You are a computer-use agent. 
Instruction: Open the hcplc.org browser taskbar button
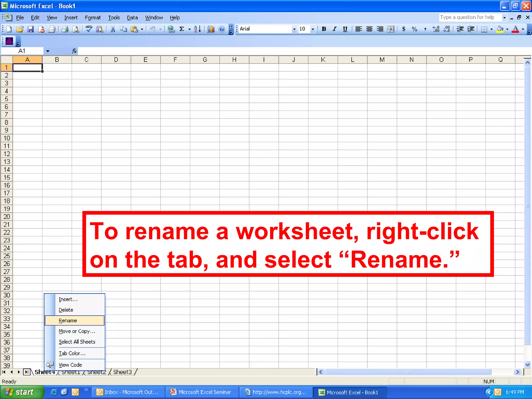(x=276, y=392)
